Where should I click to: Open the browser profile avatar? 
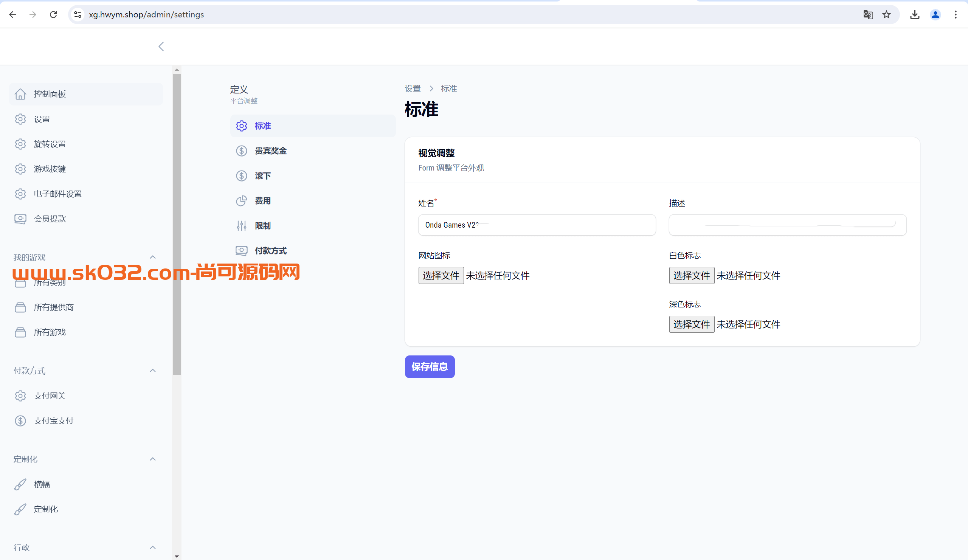pos(935,15)
